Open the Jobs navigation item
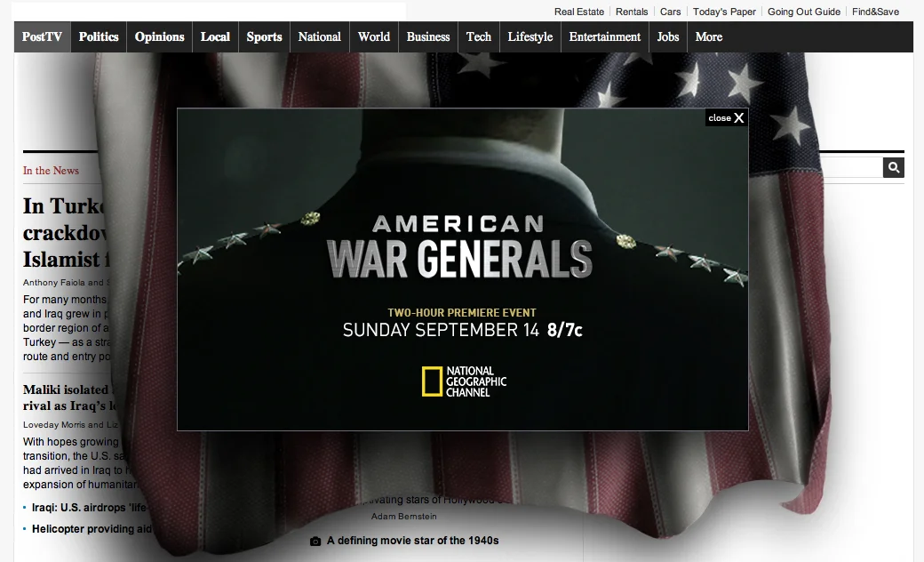 point(667,36)
